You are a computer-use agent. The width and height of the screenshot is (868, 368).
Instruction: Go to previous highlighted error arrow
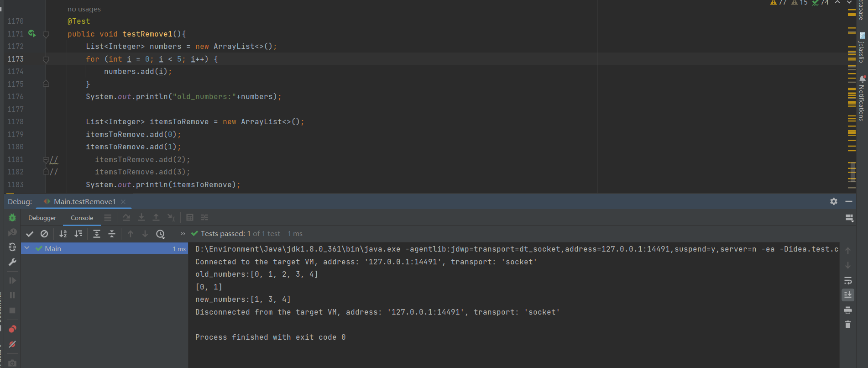837,2
